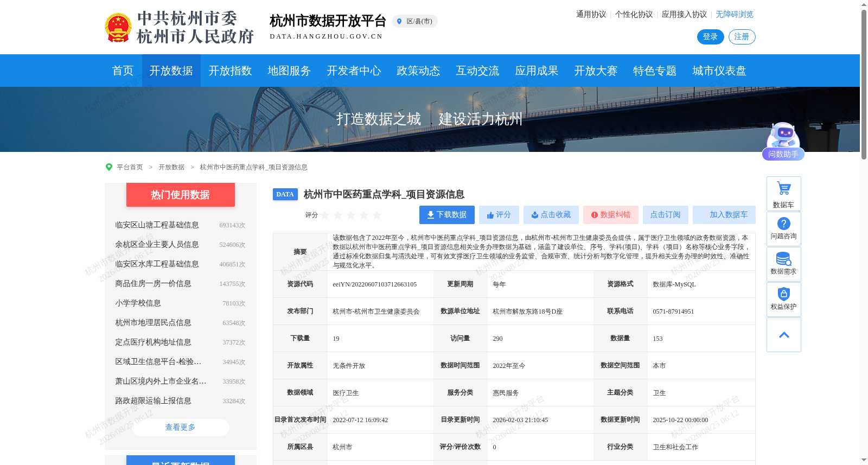Viewport: 868px width, 465px height.
Task: Open 地图服务 nav item
Action: (289, 71)
